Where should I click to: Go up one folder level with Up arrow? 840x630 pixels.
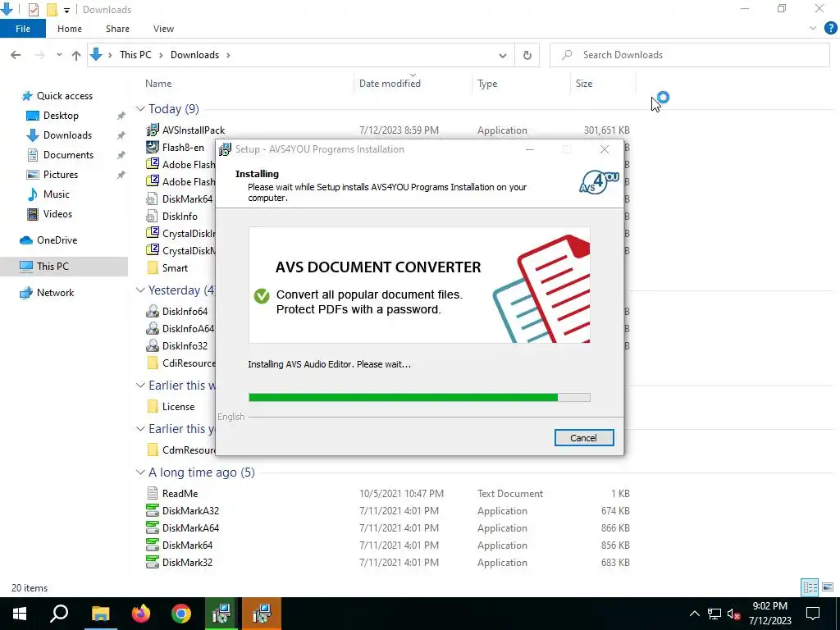76,55
